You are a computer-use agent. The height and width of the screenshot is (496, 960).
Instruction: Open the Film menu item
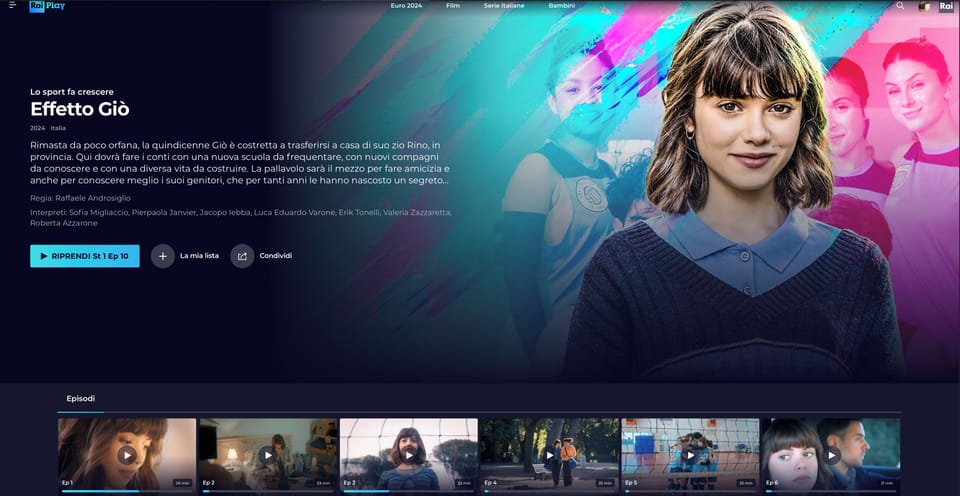pyautogui.click(x=452, y=6)
